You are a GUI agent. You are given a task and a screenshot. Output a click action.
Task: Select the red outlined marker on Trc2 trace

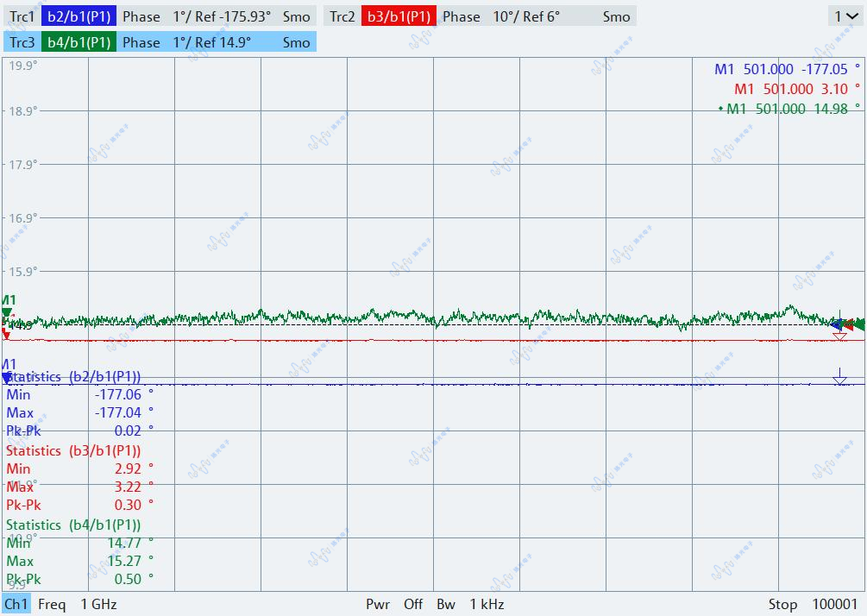839,336
